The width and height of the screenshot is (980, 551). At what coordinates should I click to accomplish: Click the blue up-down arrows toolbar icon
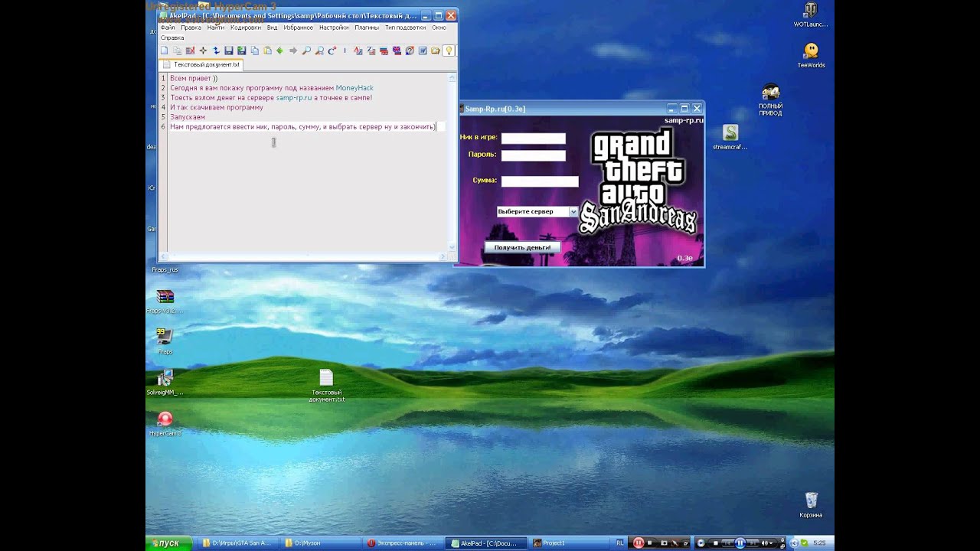click(x=216, y=51)
